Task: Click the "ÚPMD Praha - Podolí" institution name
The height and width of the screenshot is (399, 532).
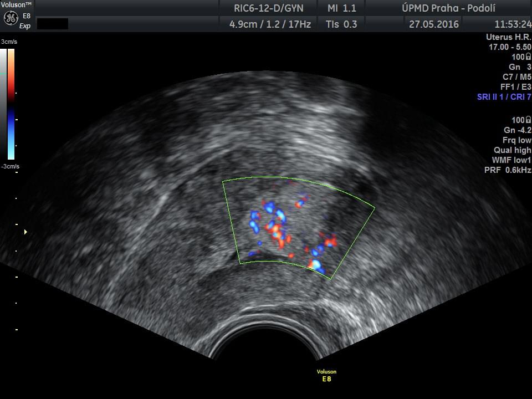Action: [448, 8]
